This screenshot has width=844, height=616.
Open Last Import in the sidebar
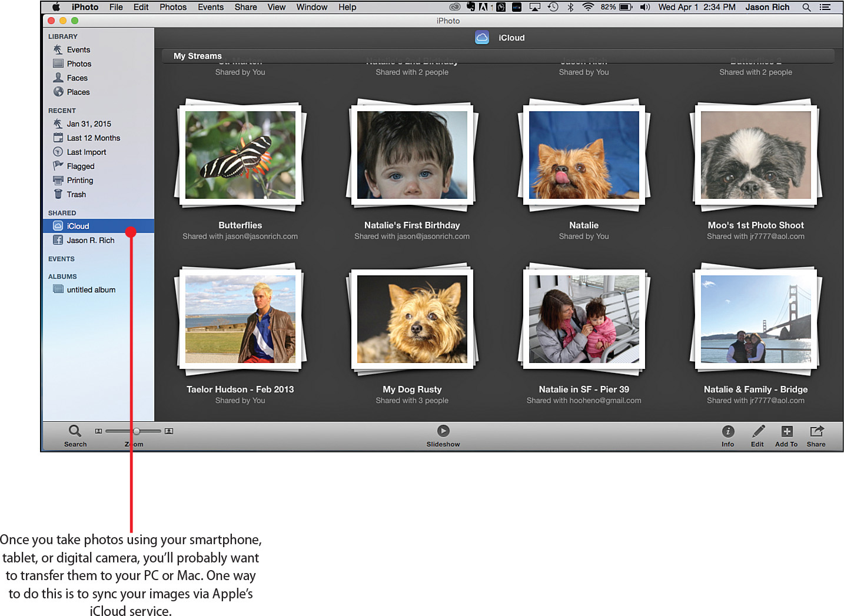(87, 152)
